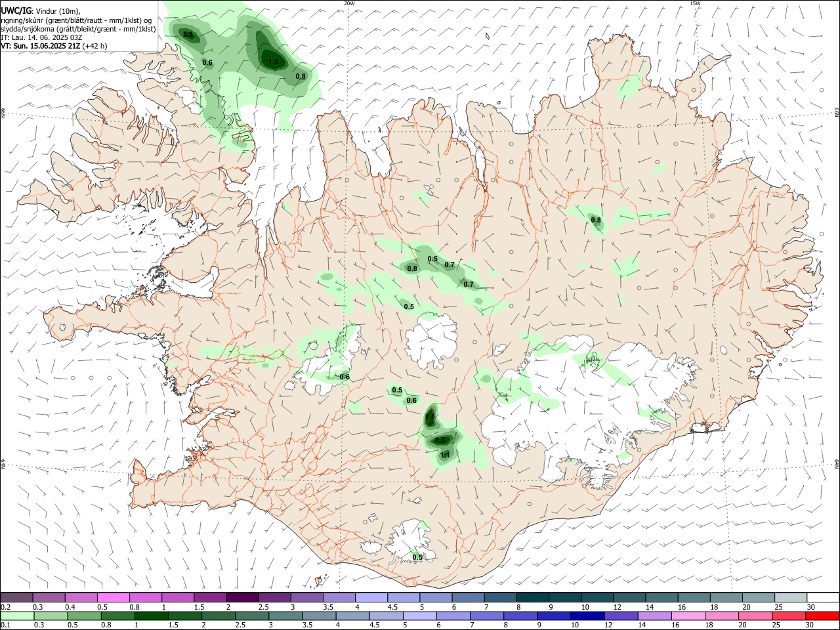The height and width of the screenshot is (630, 840).
Task: Click the "1.1" value below the 1.3 rain cell
Action: [x=445, y=455]
